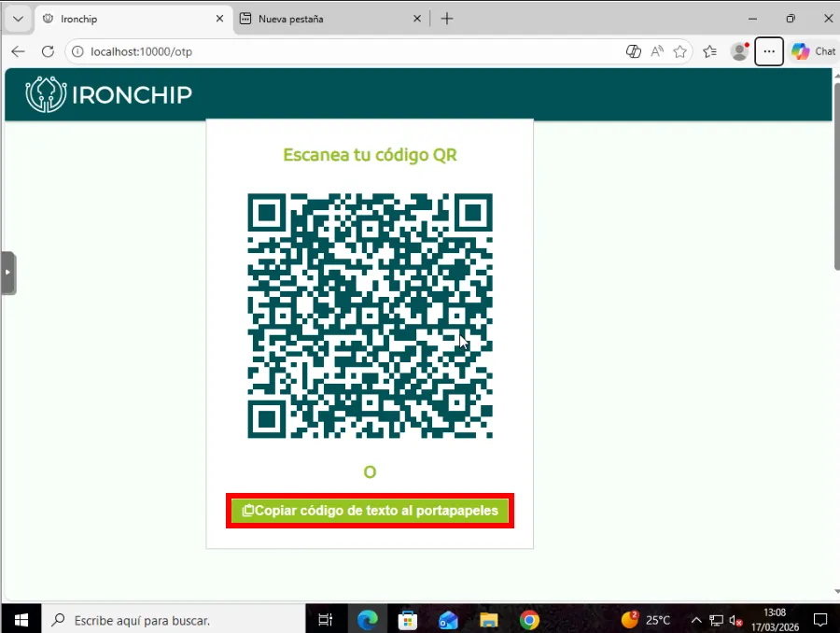Close the Nueva pestaña tab
Viewport: 840px width, 633px height.
click(x=417, y=19)
